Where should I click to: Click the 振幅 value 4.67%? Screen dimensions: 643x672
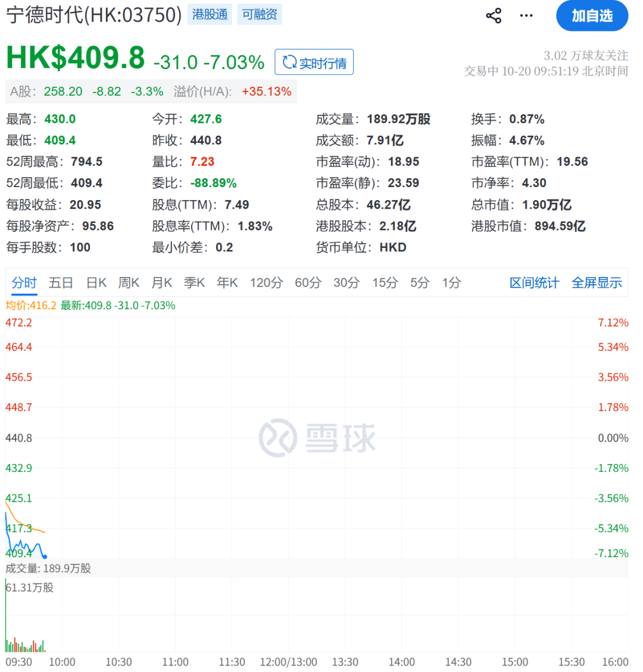[526, 141]
